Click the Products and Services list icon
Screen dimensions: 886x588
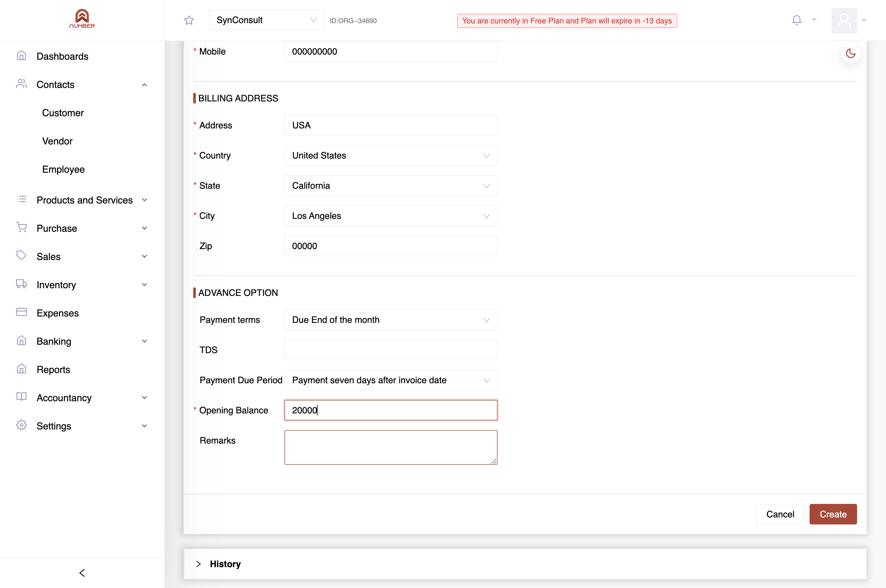coord(22,200)
